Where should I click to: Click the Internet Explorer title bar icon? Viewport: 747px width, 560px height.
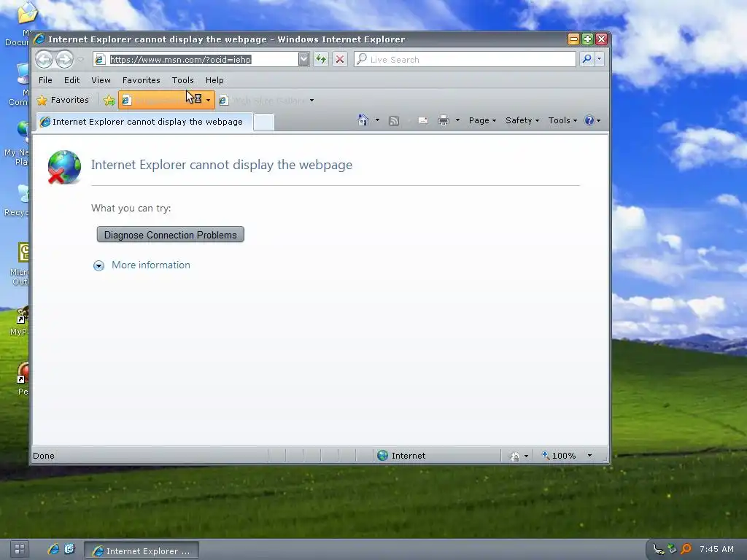coord(39,39)
